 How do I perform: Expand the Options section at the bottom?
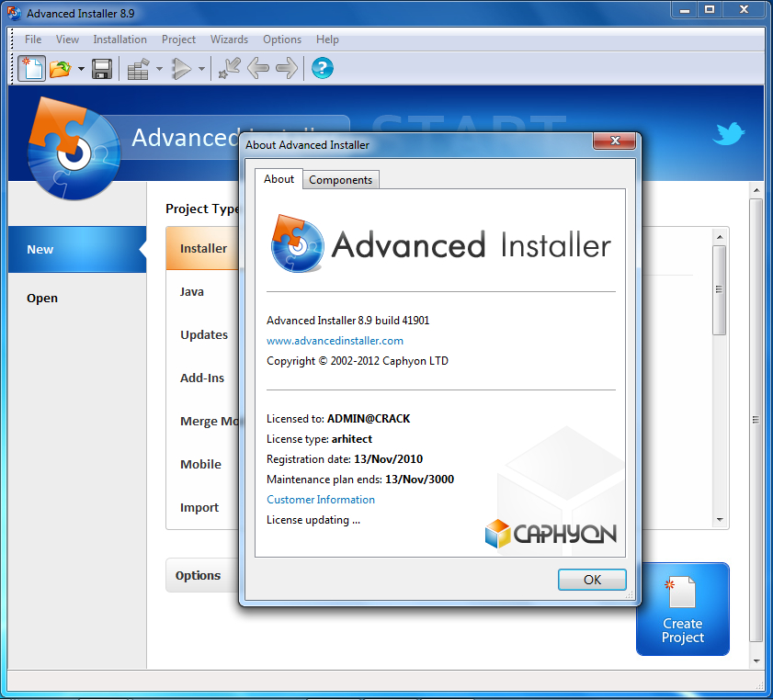click(x=199, y=575)
